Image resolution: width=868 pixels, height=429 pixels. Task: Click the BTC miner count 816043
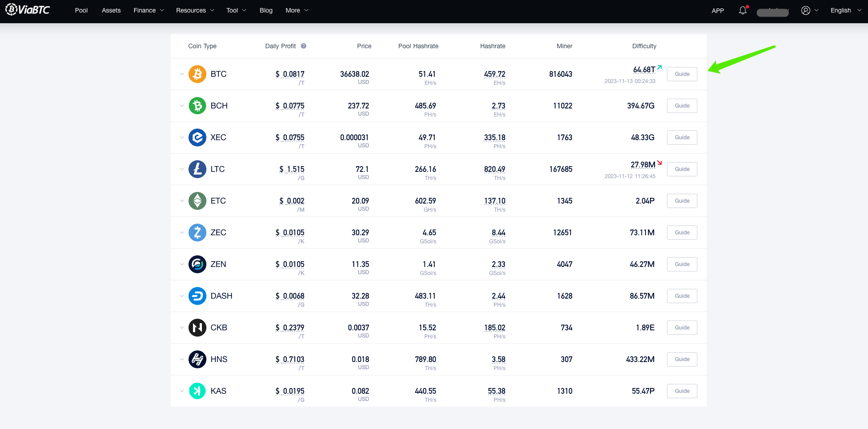click(x=561, y=74)
